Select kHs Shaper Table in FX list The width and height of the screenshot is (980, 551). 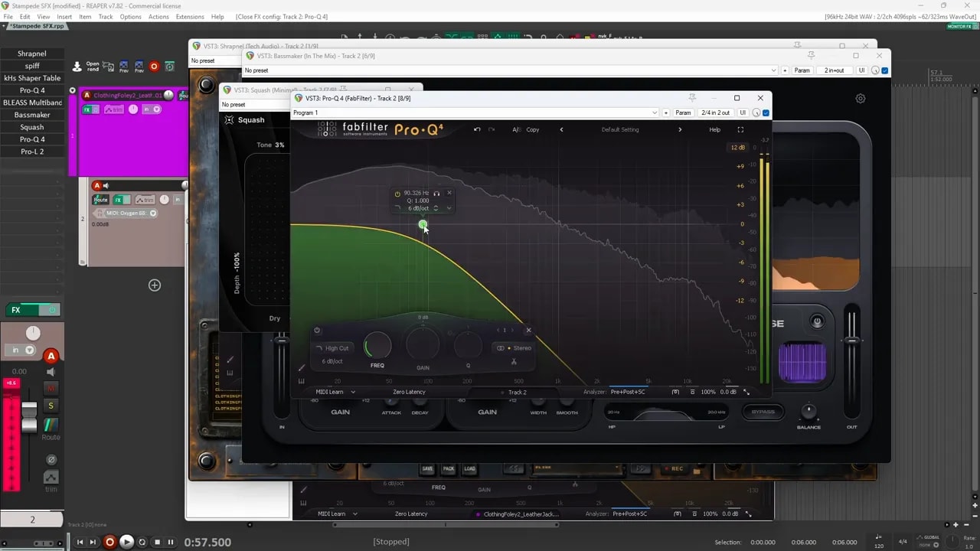(x=32, y=78)
